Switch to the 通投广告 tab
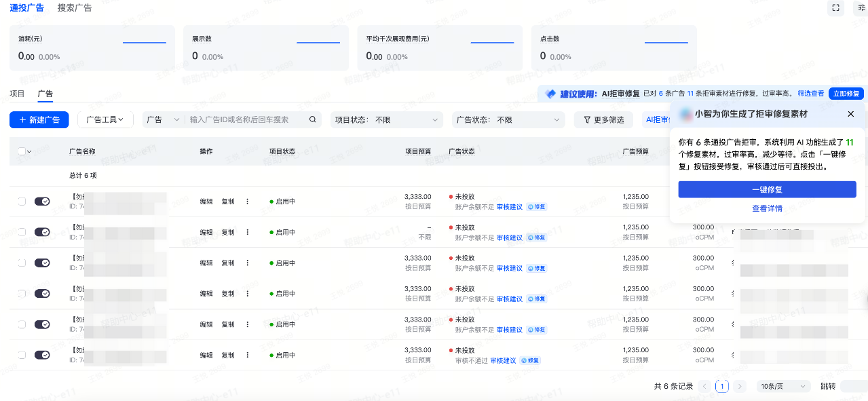The image size is (868, 401). pyautogui.click(x=27, y=8)
